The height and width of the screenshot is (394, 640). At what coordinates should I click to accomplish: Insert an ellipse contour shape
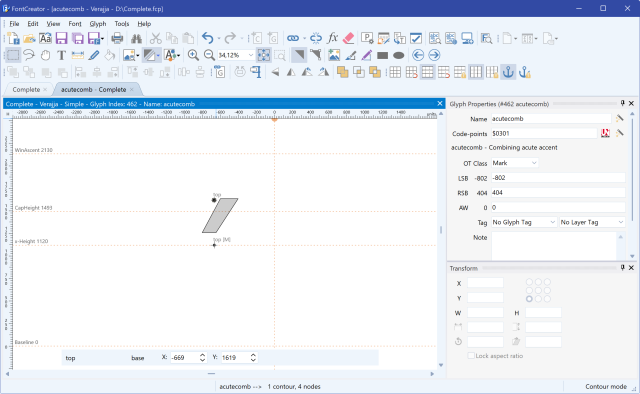point(399,55)
